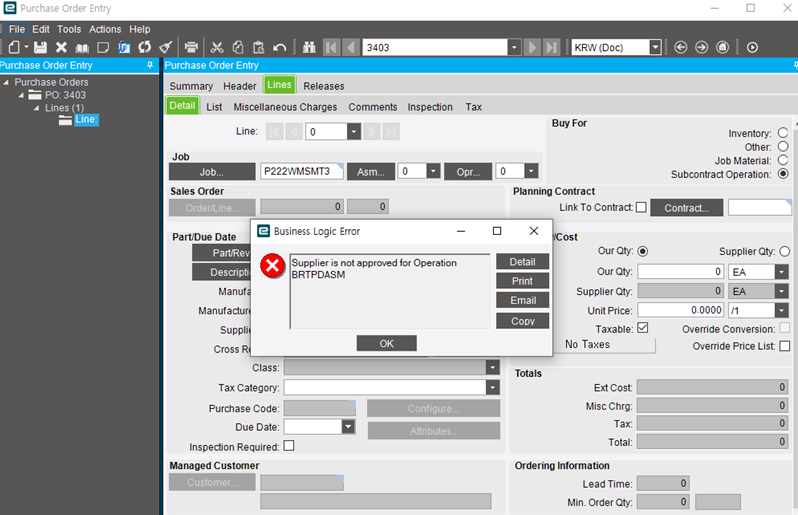Go to last PO record icon
The image size is (798, 515).
coord(551,47)
